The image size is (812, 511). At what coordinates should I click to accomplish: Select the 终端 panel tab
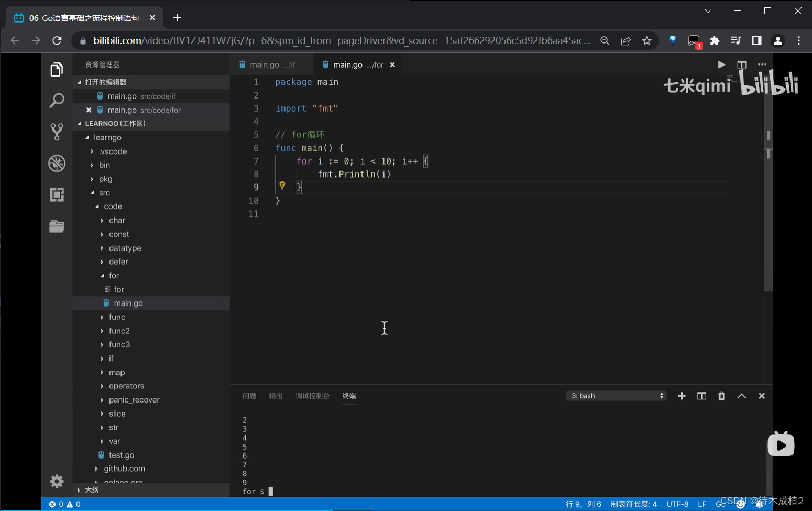[349, 396]
